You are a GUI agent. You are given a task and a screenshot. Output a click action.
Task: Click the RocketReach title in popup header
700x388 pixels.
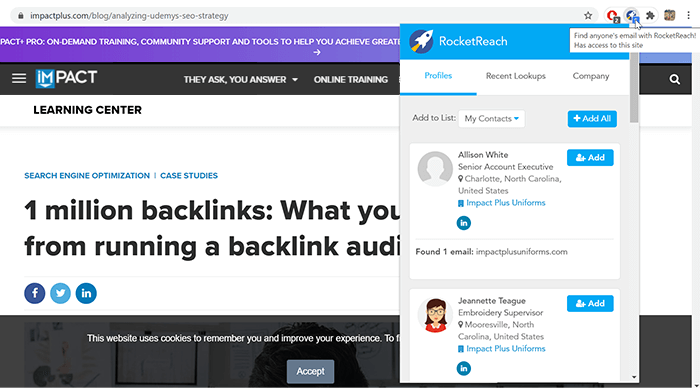(x=473, y=42)
